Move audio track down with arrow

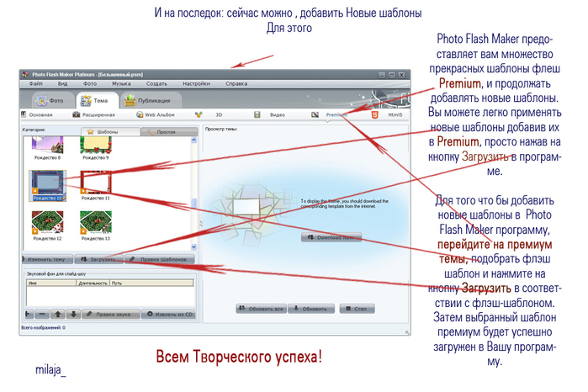[73, 315]
